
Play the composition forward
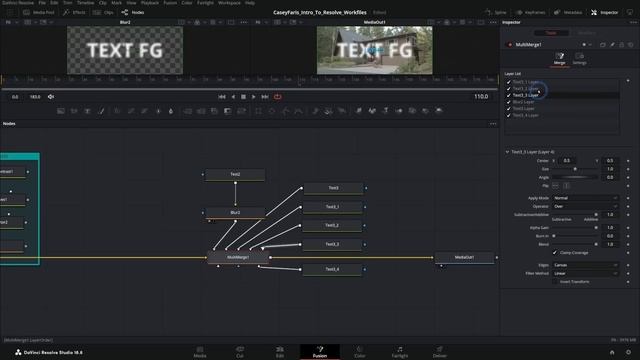253,97
